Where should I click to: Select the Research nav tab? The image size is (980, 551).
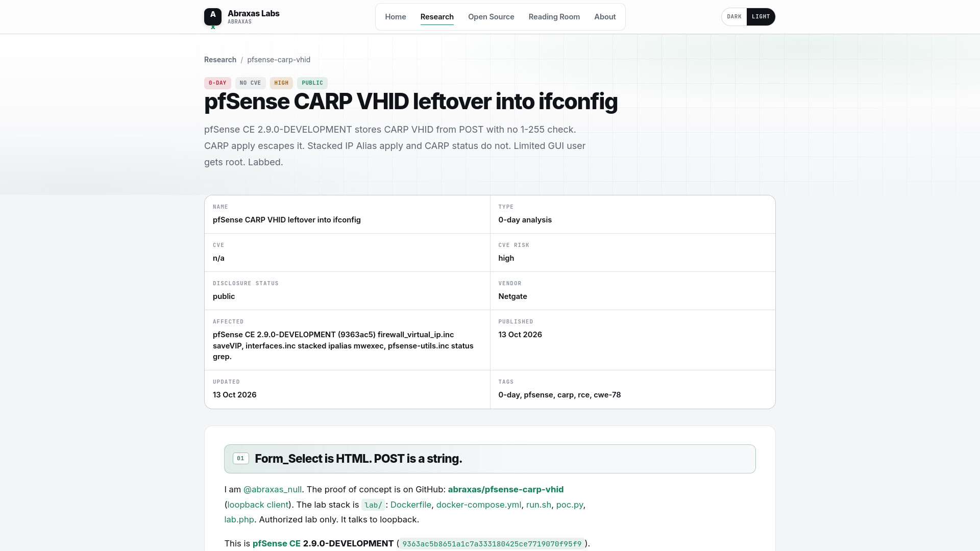tap(437, 17)
